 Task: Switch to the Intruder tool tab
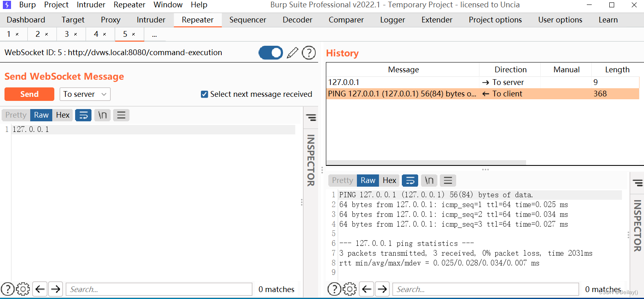[151, 20]
